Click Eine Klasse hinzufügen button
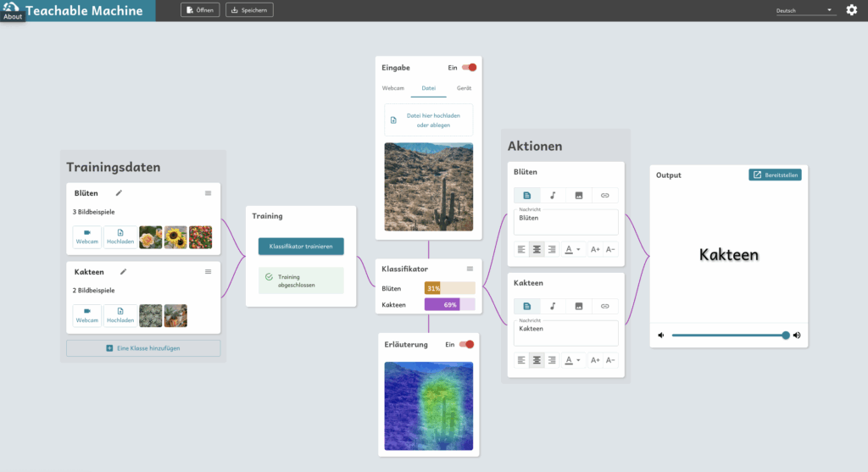Viewport: 868px width, 472px height. pos(143,348)
